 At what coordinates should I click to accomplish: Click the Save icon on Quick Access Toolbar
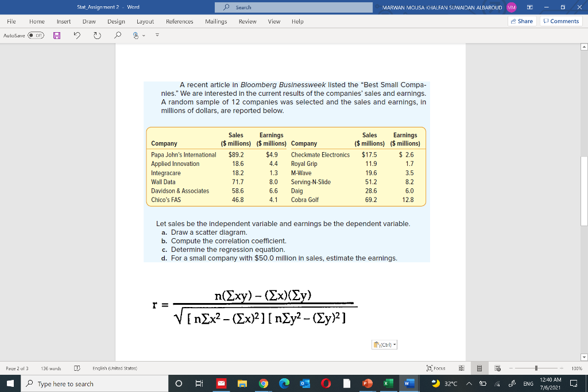[56, 36]
